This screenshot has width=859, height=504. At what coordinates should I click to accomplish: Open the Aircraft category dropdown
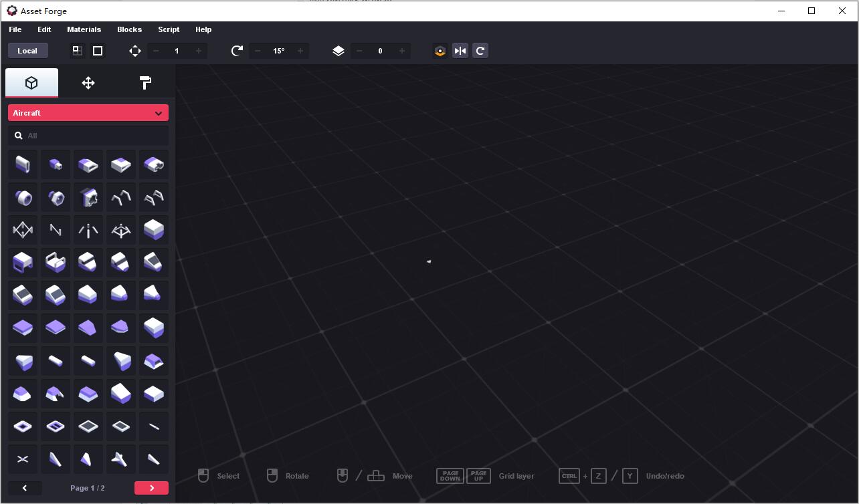(x=88, y=112)
